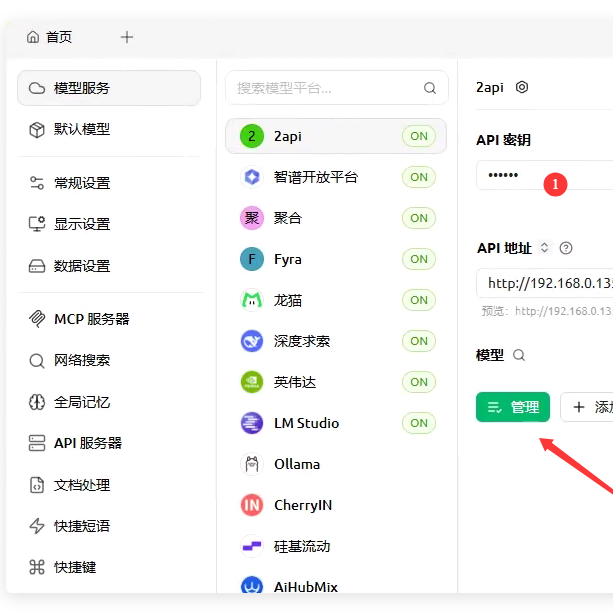Click the pink 聚 provider avatar
The image size is (613, 613).
pos(252,218)
